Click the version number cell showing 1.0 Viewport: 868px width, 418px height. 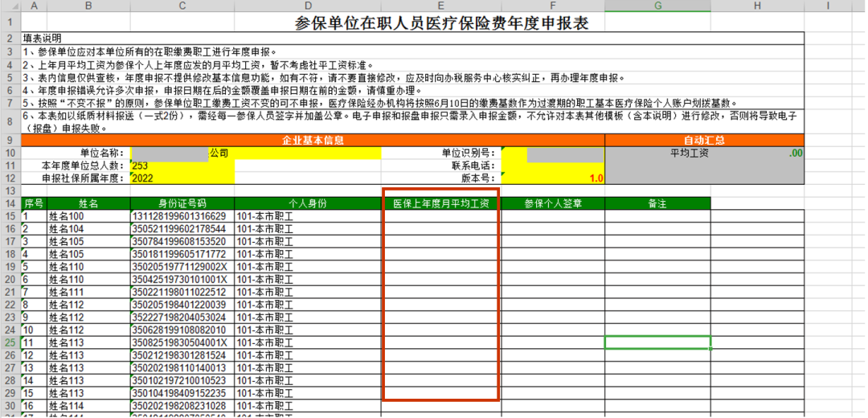pos(553,178)
